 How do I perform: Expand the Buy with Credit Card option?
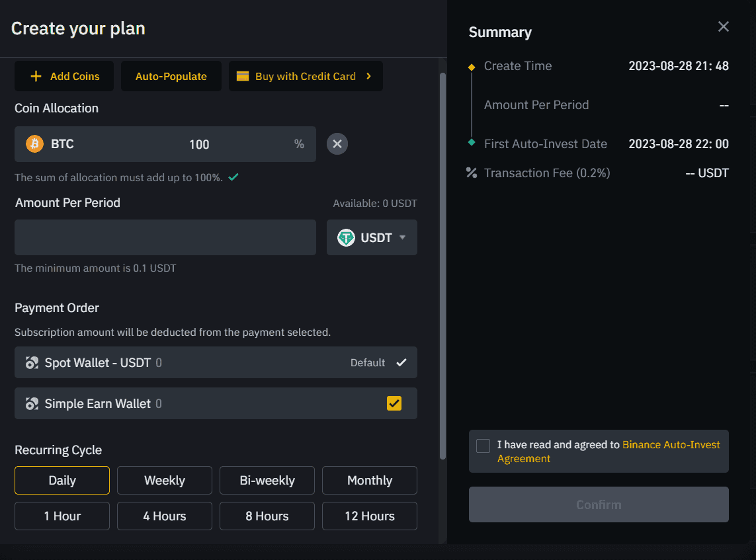coord(369,76)
